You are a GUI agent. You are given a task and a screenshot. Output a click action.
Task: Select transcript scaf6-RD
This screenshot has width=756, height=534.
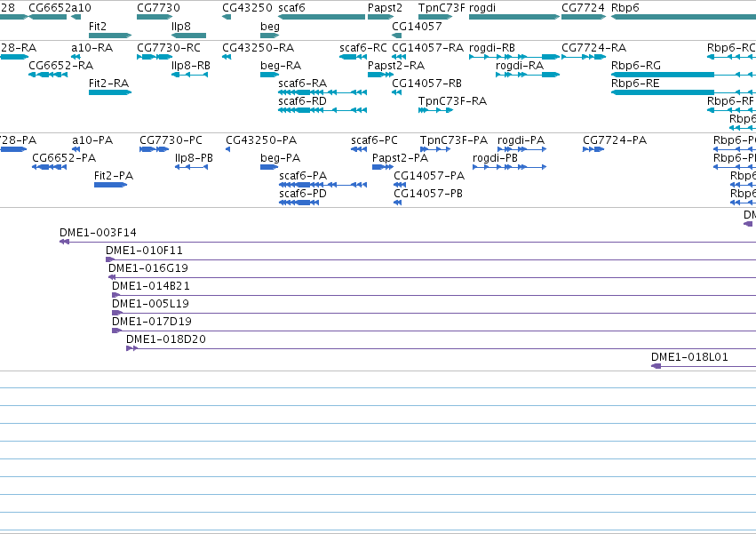tap(322, 110)
